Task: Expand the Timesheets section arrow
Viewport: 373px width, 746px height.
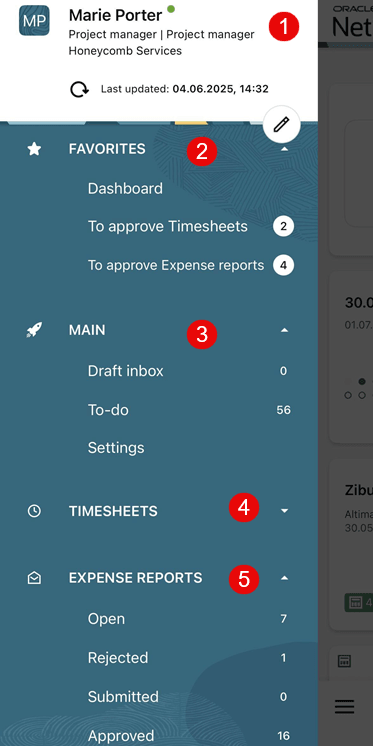Action: [285, 511]
